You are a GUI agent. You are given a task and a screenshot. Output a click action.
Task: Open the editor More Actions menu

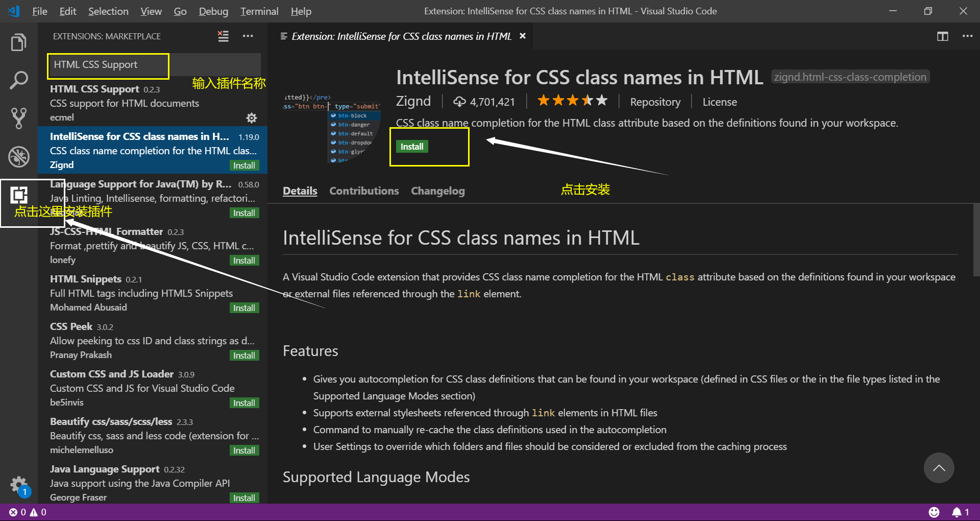968,36
